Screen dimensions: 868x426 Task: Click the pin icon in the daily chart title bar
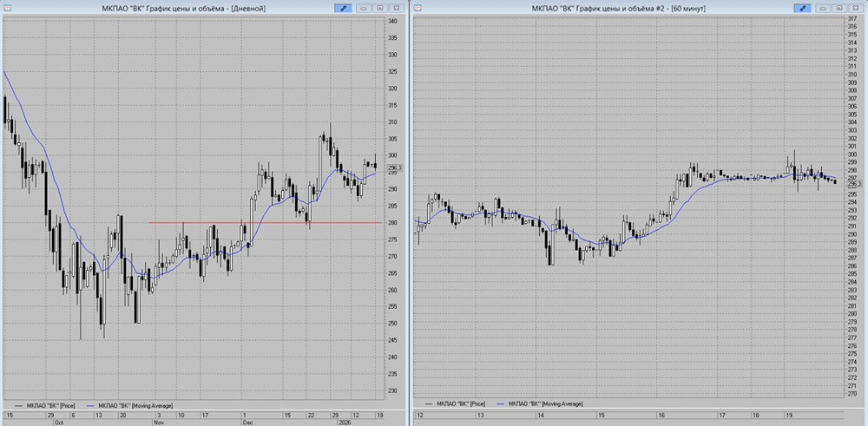pos(343,8)
